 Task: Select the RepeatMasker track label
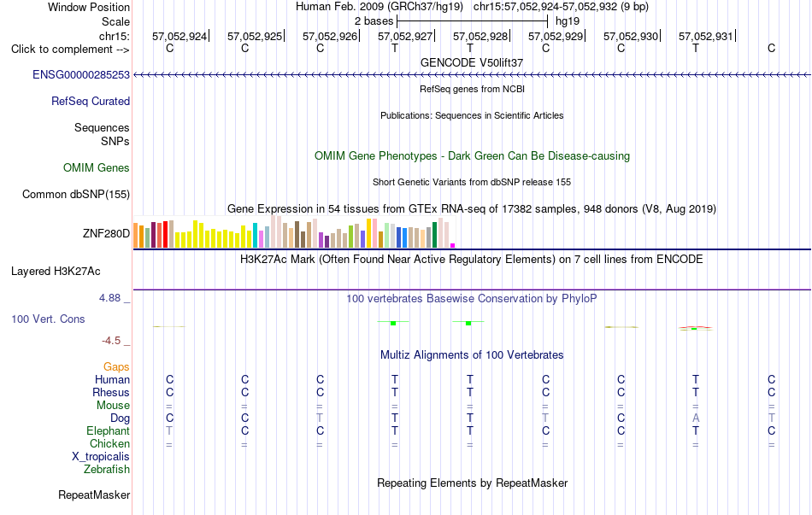[x=94, y=495]
